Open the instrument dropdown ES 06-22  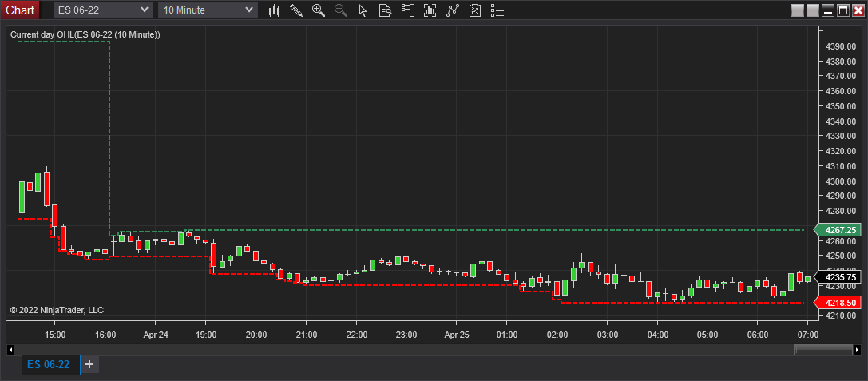tap(103, 10)
